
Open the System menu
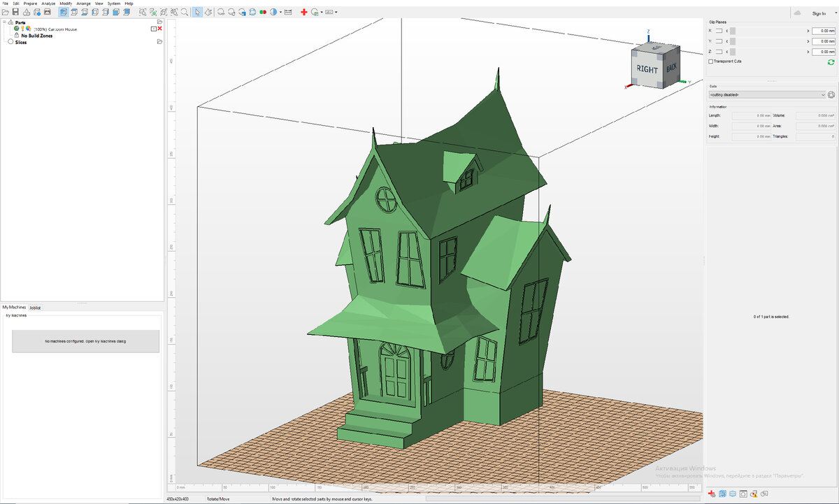coord(114,3)
